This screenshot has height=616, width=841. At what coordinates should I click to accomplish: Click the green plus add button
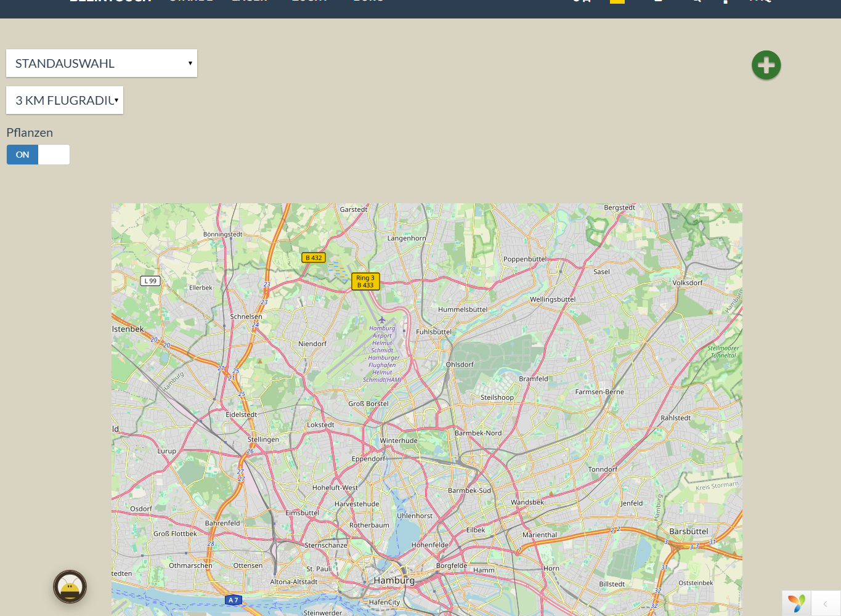tap(766, 65)
